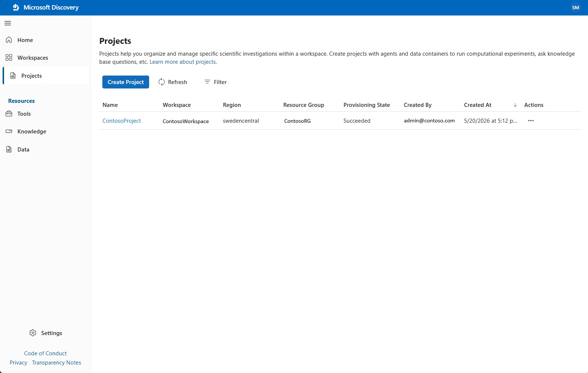Viewport: 588px width, 373px height.
Task: Follow the Learn more about projects link
Action: pyautogui.click(x=183, y=62)
